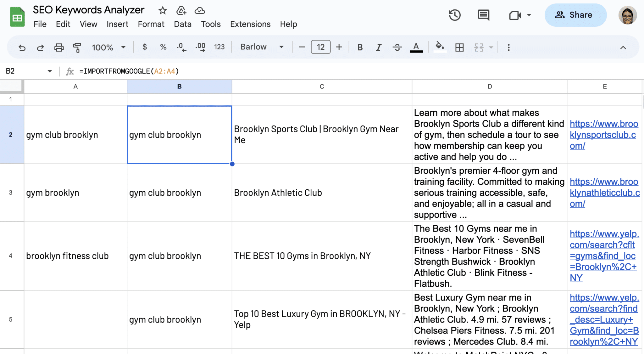Click the Fill color bucket icon
Screen dimensions: 644x354
[440, 47]
